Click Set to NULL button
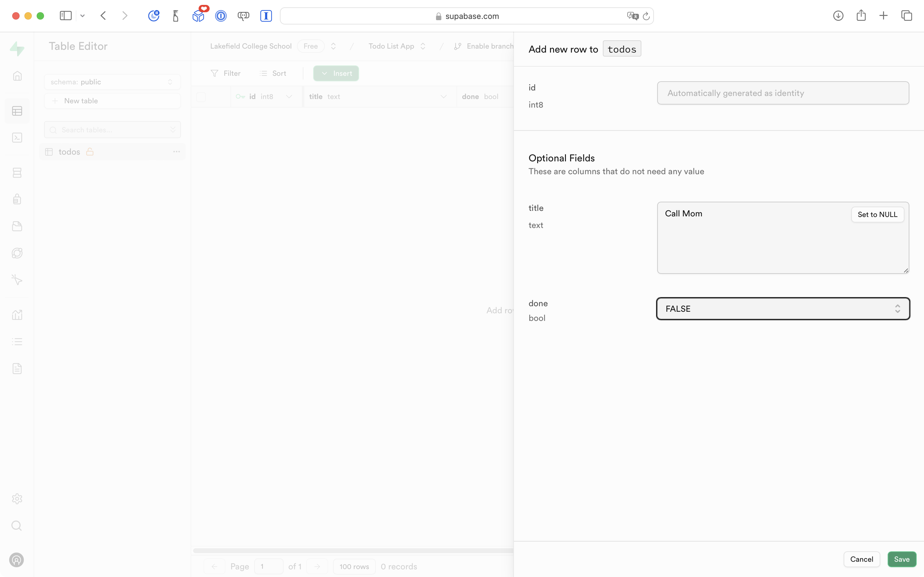924x577 pixels. click(877, 215)
